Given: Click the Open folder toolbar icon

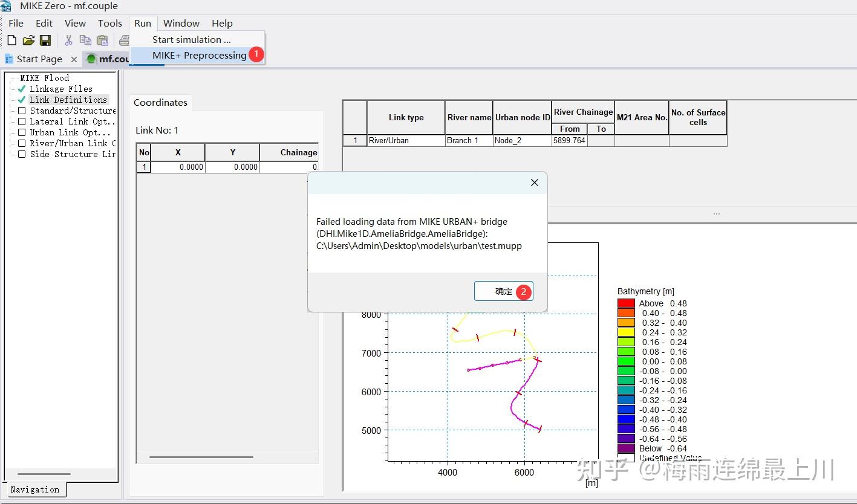Looking at the screenshot, I should pyautogui.click(x=28, y=40).
